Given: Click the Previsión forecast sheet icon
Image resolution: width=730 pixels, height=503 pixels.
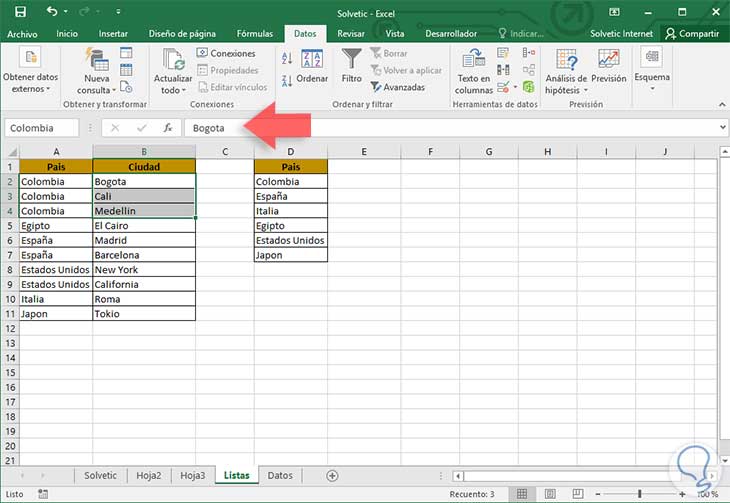Looking at the screenshot, I should click(608, 59).
